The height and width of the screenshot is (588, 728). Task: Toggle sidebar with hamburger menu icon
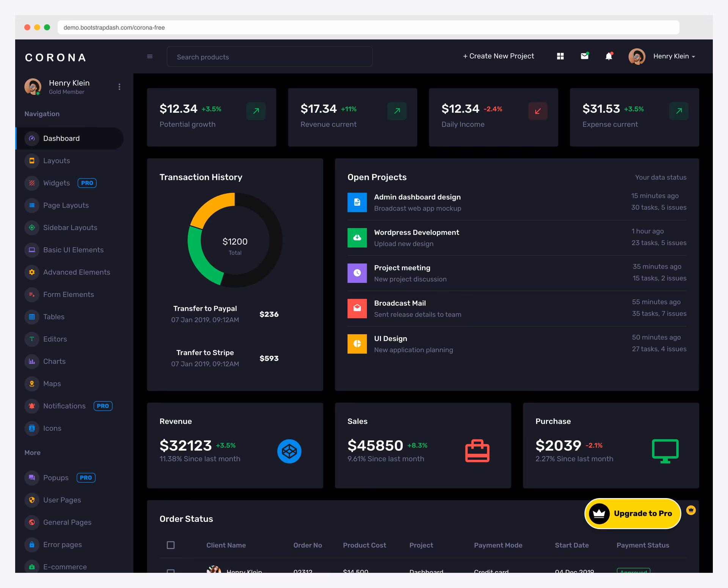tap(150, 57)
